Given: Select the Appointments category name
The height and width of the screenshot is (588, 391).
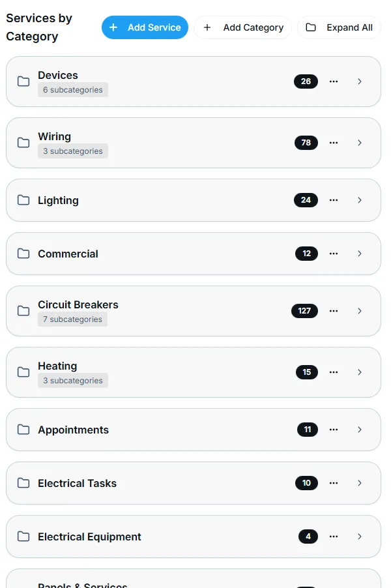Looking at the screenshot, I should click(73, 430).
